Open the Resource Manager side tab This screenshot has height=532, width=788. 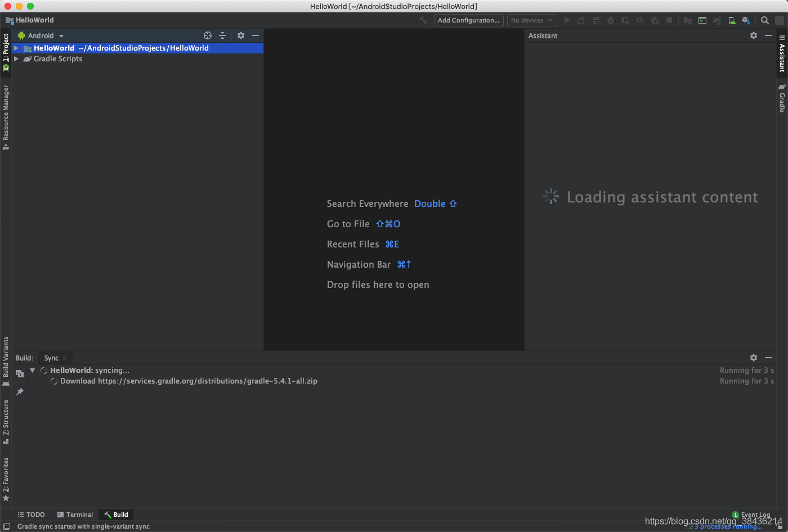(x=6, y=117)
